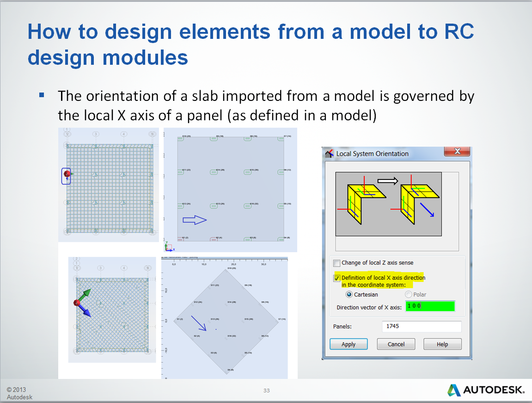Uncheck Definition of local X axis direction
Image resolution: width=532 pixels, height=403 pixels.
coord(337,278)
